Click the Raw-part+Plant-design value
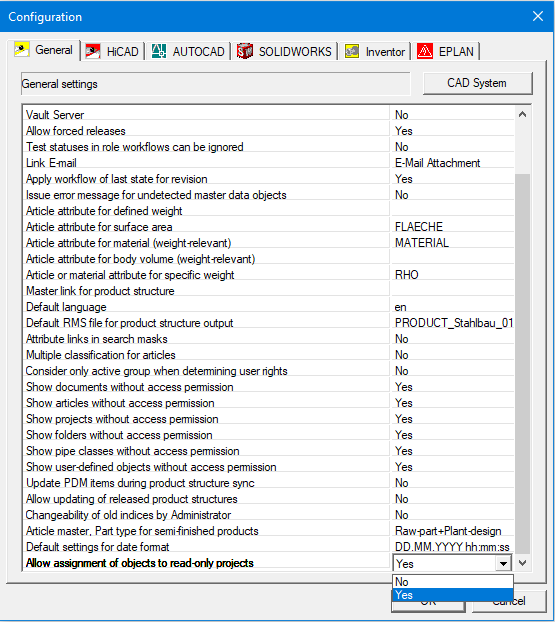The width and height of the screenshot is (555, 622). pyautogui.click(x=448, y=531)
